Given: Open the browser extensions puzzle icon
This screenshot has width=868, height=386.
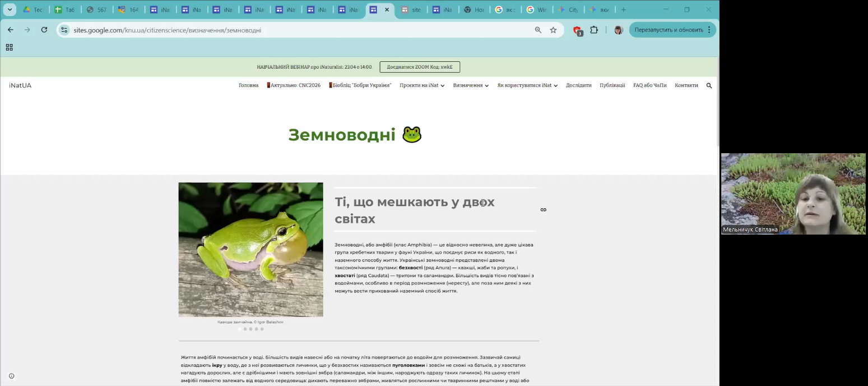Looking at the screenshot, I should 594,30.
